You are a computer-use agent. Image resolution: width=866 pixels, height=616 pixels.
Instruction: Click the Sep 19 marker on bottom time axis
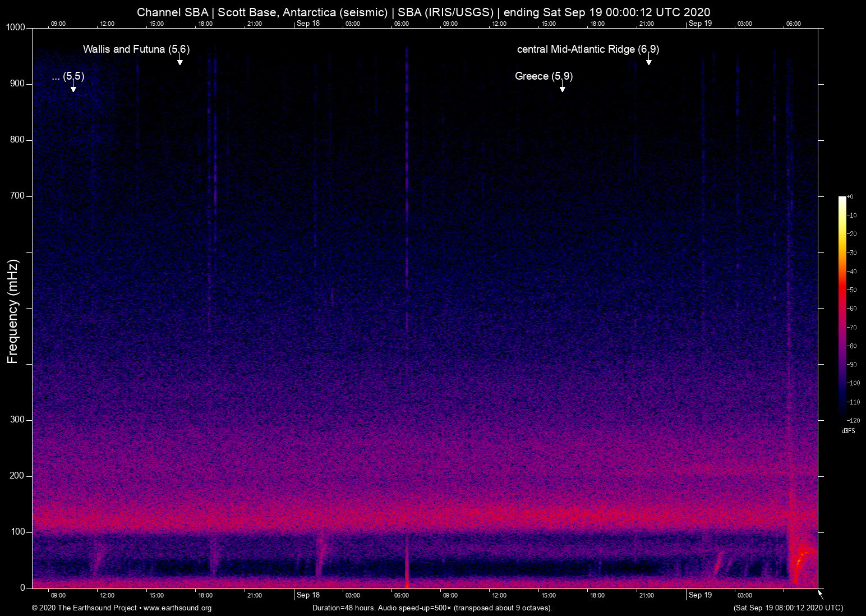pyautogui.click(x=700, y=595)
